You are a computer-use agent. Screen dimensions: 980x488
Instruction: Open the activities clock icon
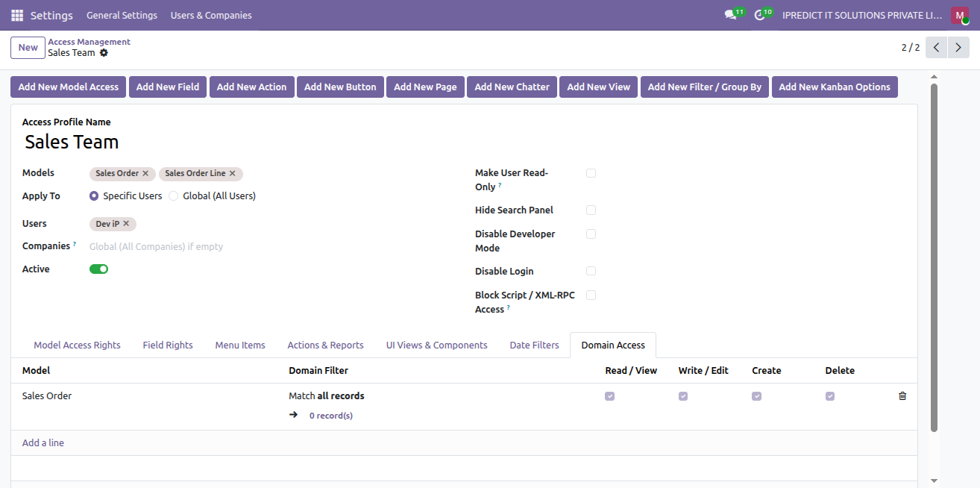759,15
